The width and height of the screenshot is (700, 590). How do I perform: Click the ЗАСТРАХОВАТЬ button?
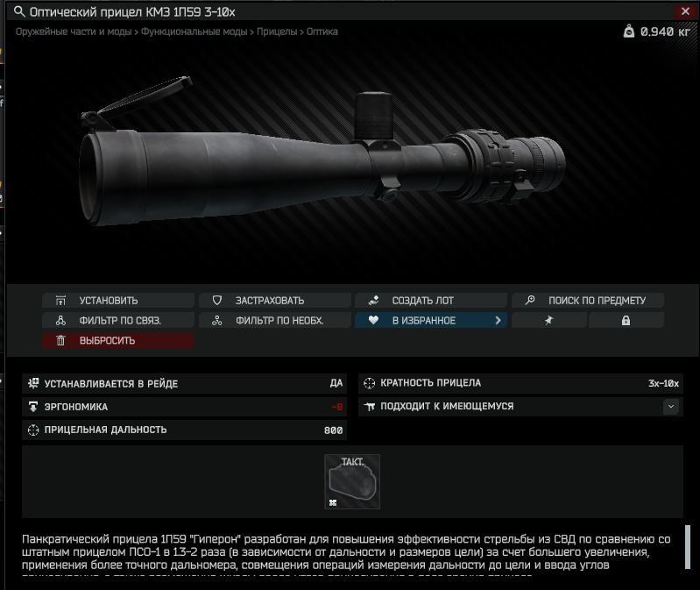274,301
